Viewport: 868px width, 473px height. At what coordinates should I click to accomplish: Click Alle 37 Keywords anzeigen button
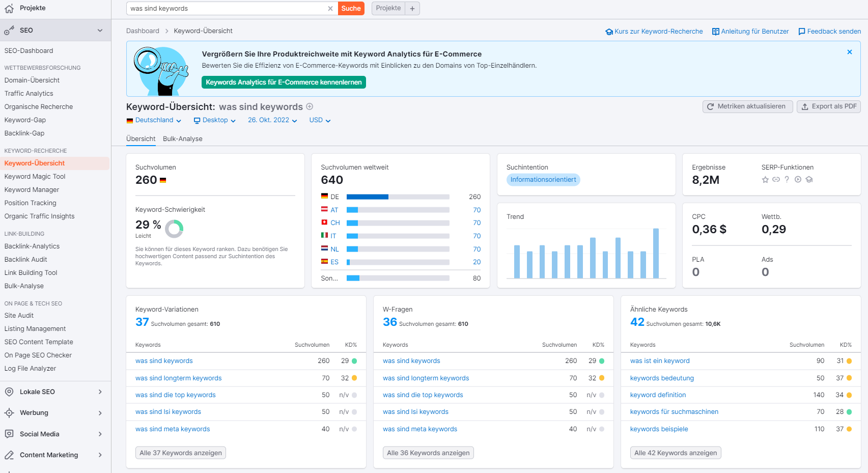pos(181,453)
